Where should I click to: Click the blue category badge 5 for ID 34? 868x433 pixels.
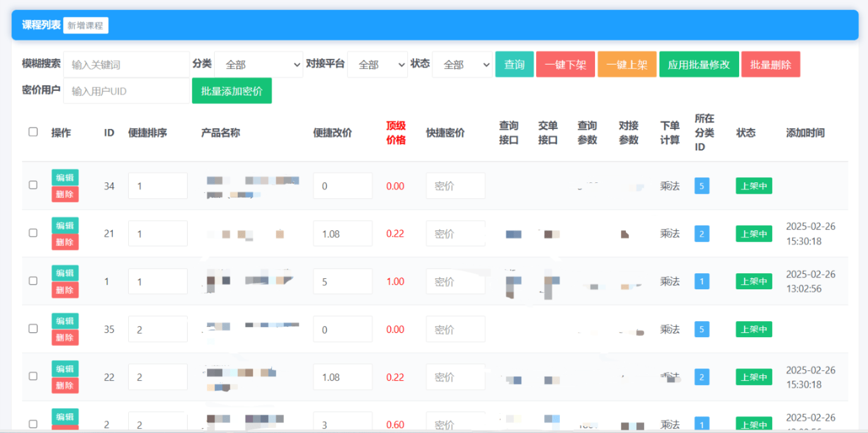point(701,186)
